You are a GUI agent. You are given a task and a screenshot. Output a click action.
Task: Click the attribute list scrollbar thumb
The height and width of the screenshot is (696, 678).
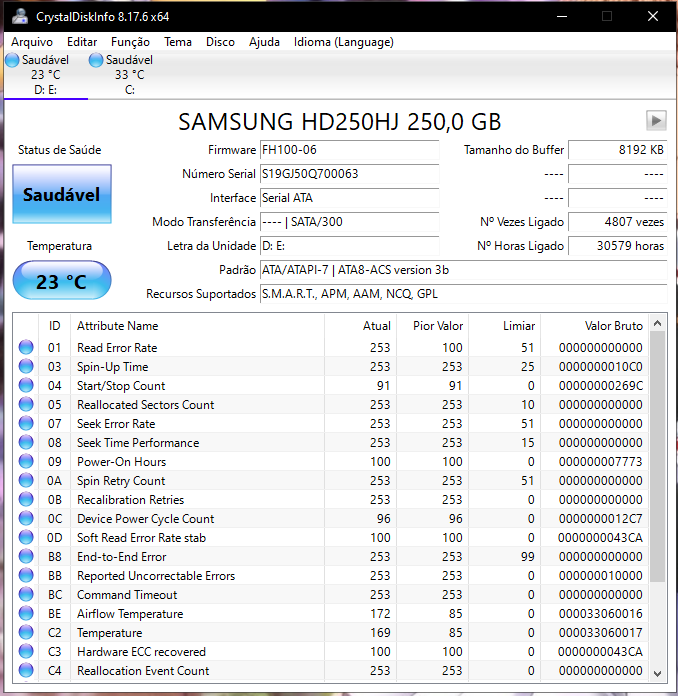pos(658,457)
